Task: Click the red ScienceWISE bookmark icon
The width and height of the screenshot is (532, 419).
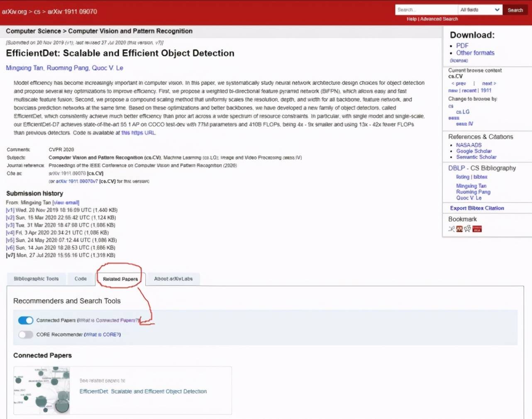Action: [x=477, y=229]
